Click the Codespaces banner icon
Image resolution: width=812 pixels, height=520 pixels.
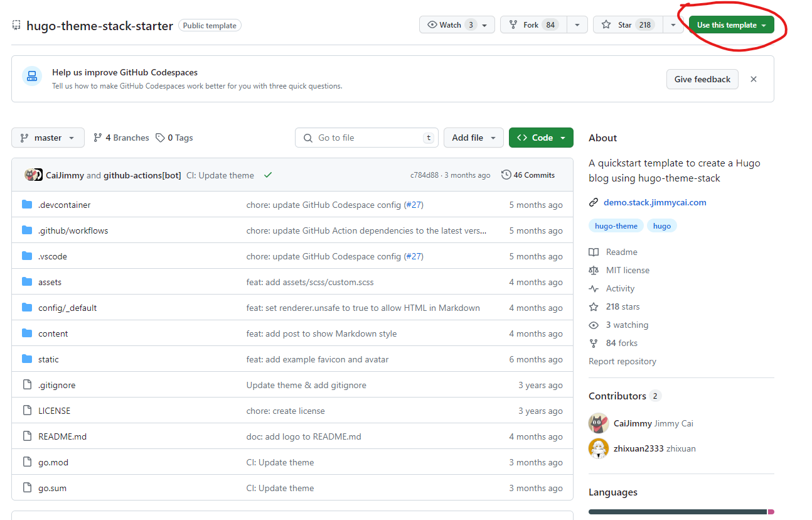[x=32, y=77]
